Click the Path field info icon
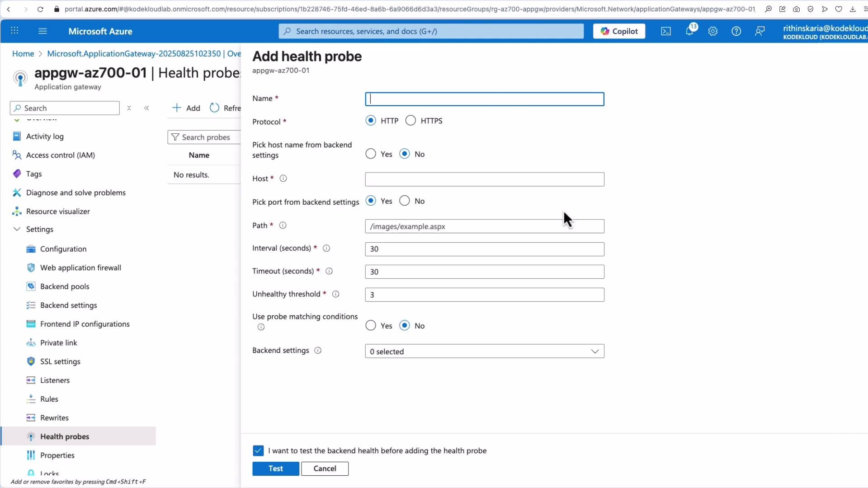This screenshot has height=488, width=868. point(283,225)
